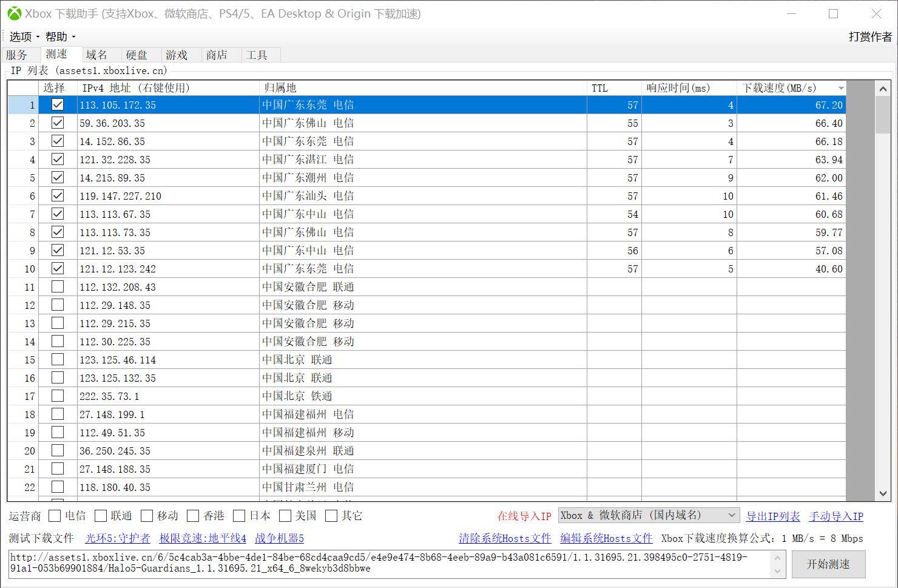Enable the 美国 filter checkbox
Screen dimensions: 898x588
click(285, 516)
